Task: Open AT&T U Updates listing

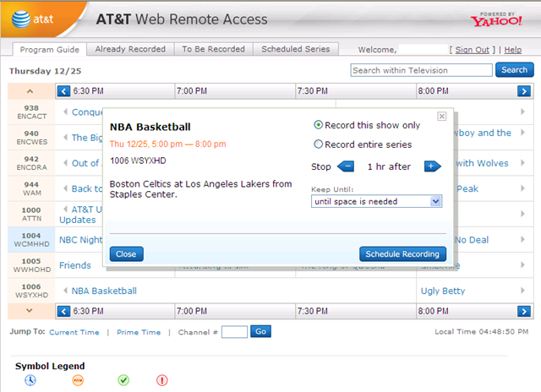Action: pos(81,215)
